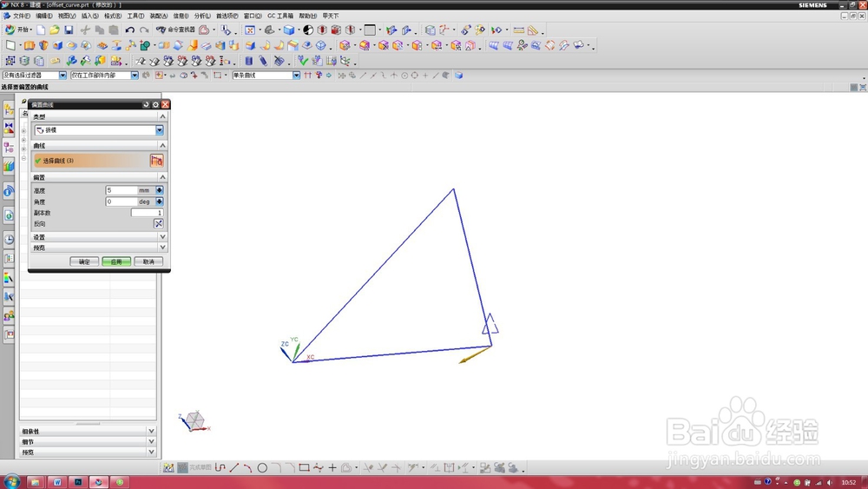Screen dimensions: 868x489
Task: Open the 工具 Tools menu
Action: pos(135,16)
